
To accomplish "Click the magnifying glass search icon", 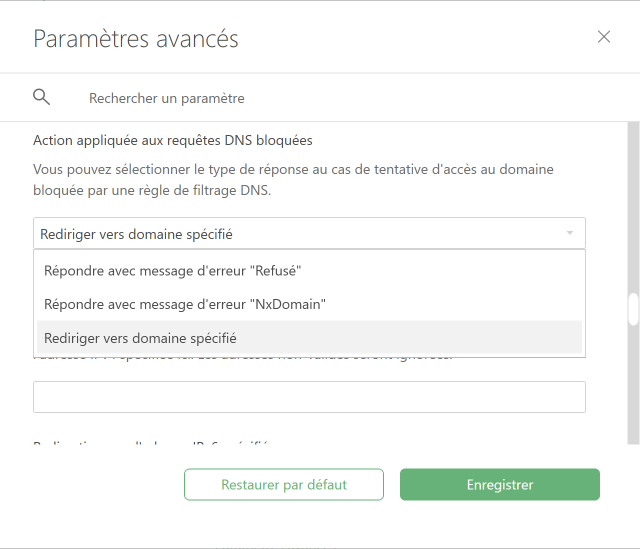I will click(x=41, y=98).
